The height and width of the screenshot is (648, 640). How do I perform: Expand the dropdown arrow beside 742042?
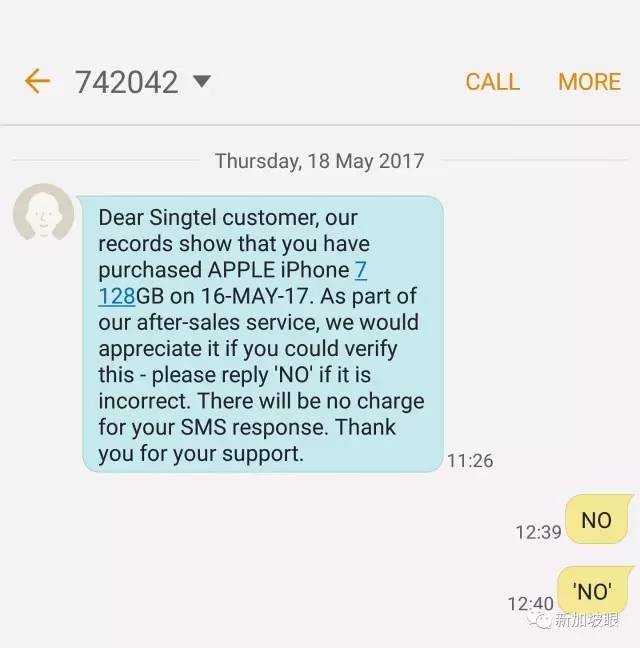(x=202, y=81)
